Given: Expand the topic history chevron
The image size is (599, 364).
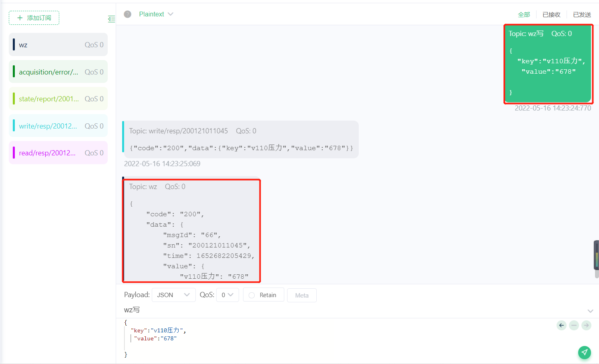Looking at the screenshot, I should pos(590,311).
